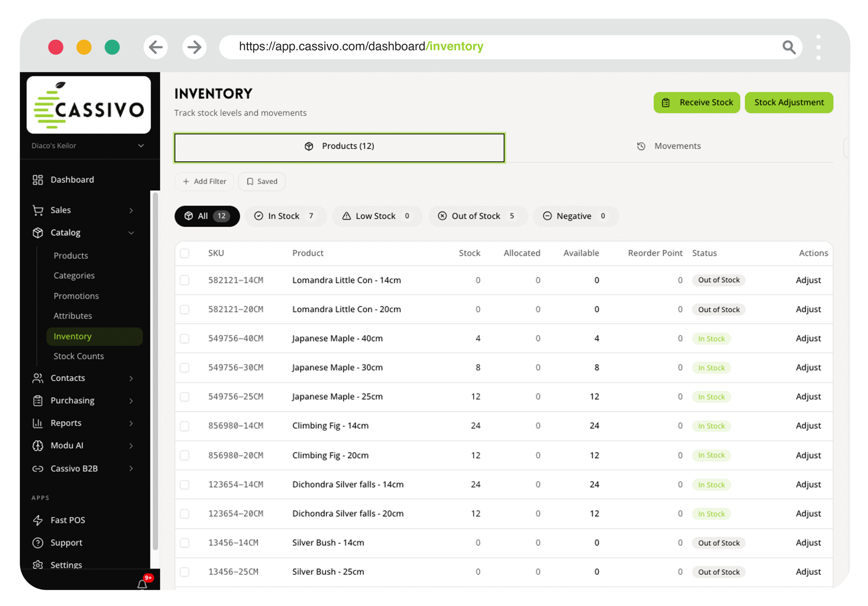Select the Climbing Fig - 14cm row checkbox
This screenshot has width=868, height=606.
(184, 426)
